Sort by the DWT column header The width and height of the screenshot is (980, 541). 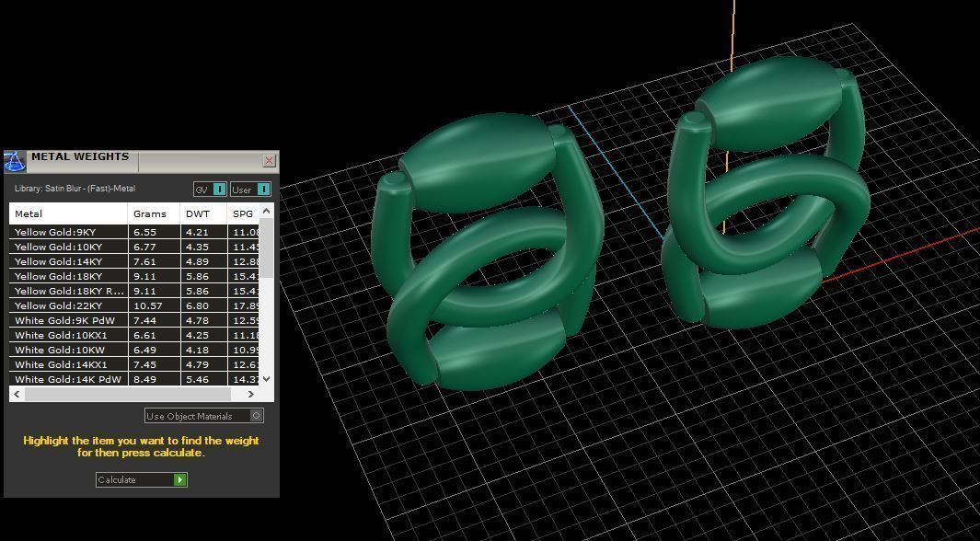203,213
